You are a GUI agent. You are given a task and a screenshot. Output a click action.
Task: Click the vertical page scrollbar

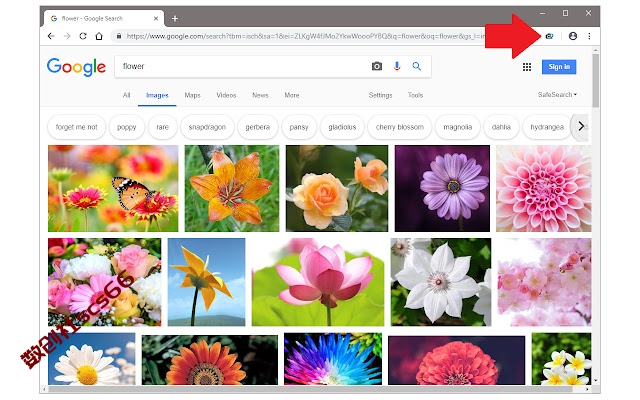click(x=596, y=81)
